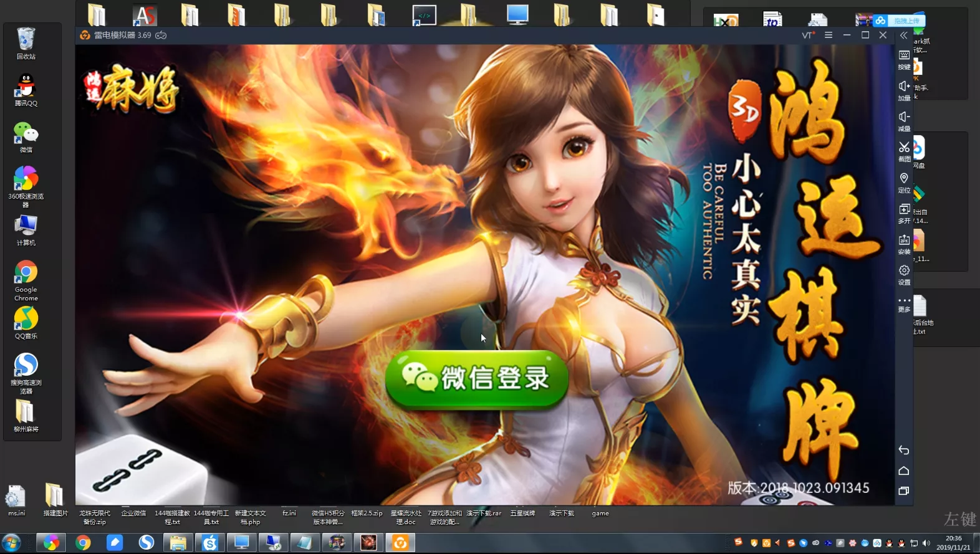Click the network tray icon
980x554 pixels.
point(914,543)
